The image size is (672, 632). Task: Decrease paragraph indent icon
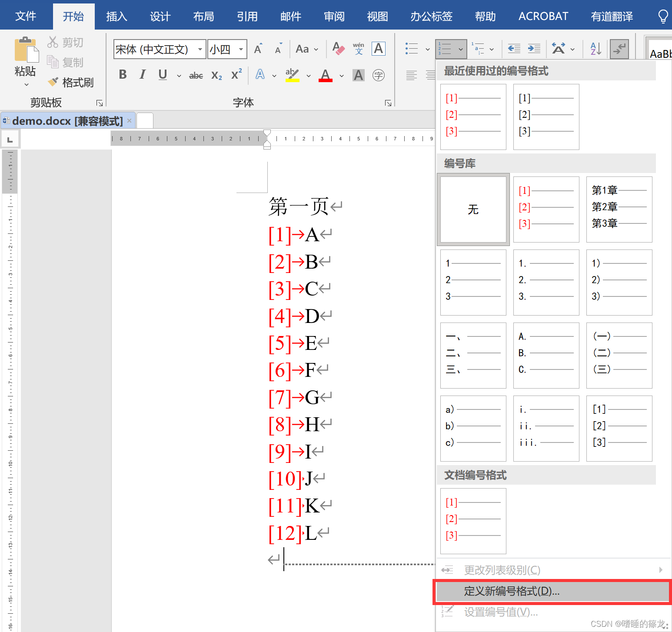(x=514, y=49)
